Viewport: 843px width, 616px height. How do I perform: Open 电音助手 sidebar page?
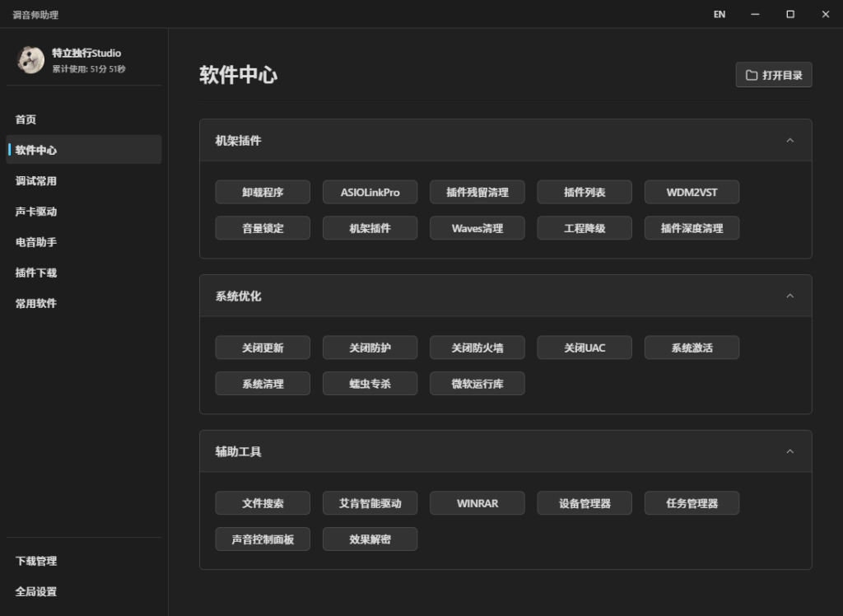[x=36, y=242]
